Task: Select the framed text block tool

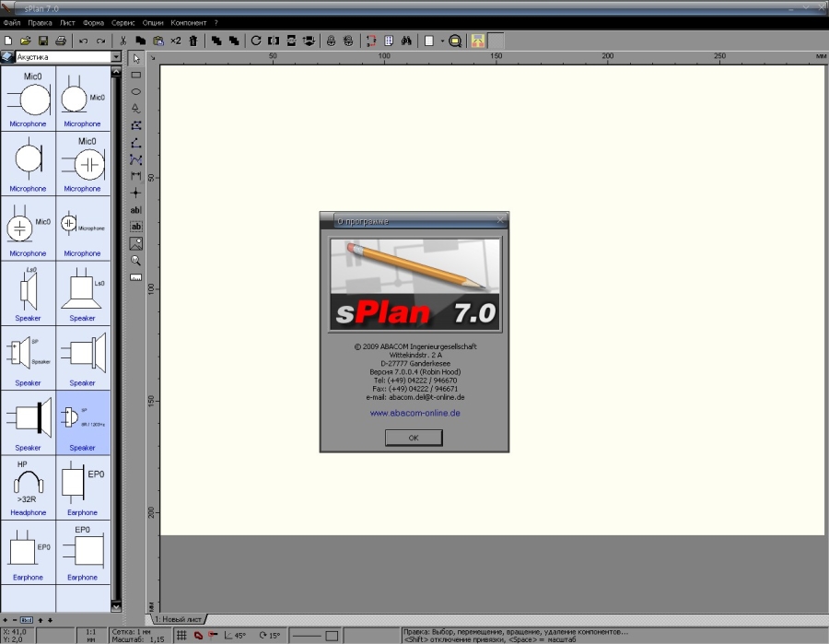Action: (x=136, y=227)
